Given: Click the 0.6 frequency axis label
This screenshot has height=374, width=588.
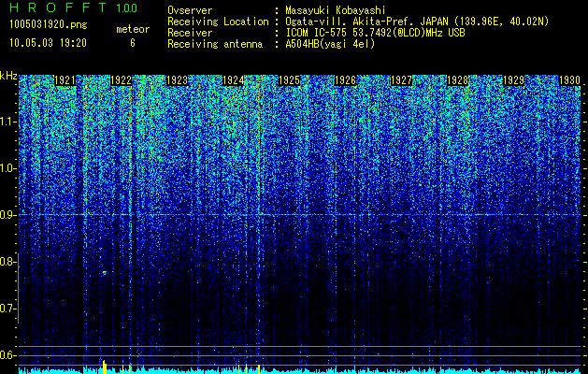Looking at the screenshot, I should point(8,355).
